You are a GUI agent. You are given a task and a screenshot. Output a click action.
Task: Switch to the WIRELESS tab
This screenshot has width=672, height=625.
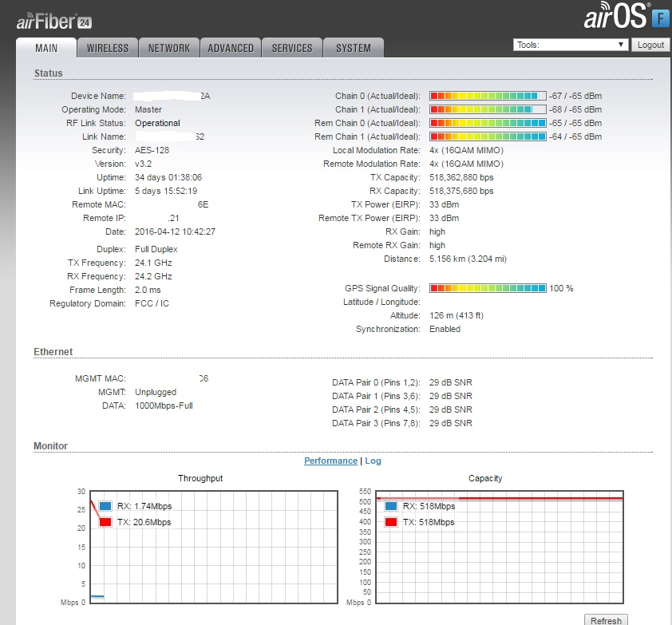pyautogui.click(x=108, y=48)
